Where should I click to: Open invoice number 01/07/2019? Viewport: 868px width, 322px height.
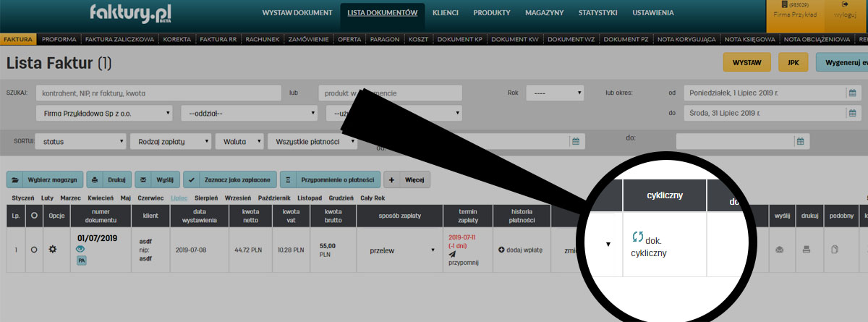pos(96,237)
